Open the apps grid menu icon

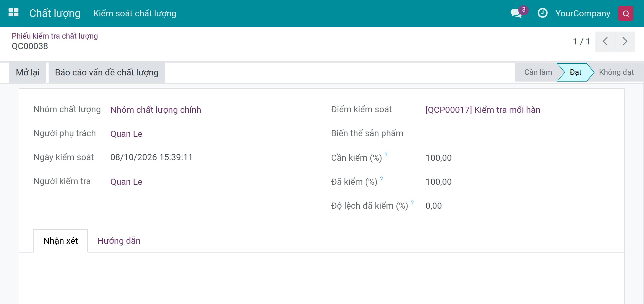(13, 13)
